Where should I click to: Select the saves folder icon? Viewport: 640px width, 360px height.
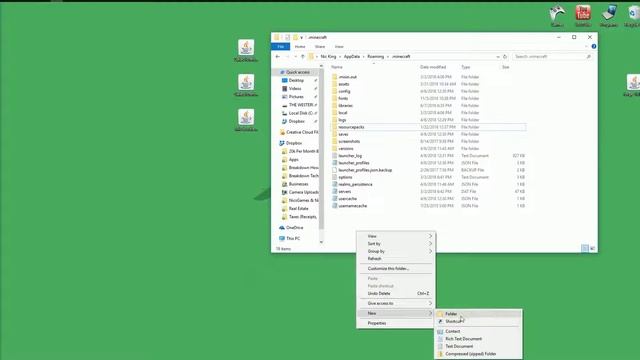(335, 134)
